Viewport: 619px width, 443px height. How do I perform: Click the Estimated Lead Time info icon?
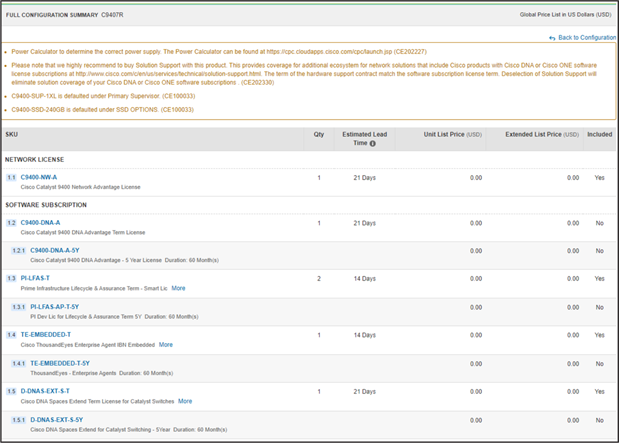372,143
